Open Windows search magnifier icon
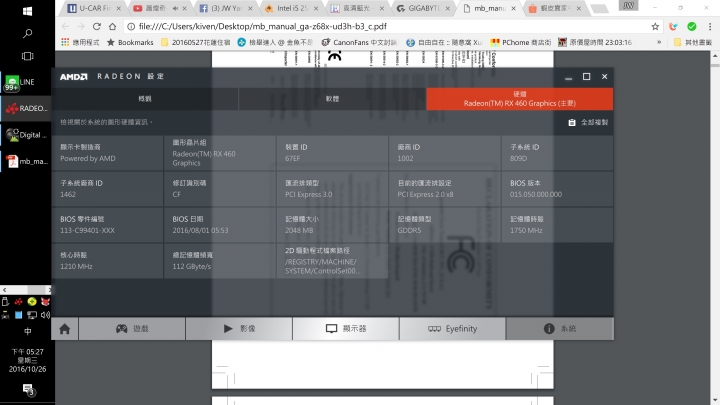The image size is (720, 405). [27, 34]
